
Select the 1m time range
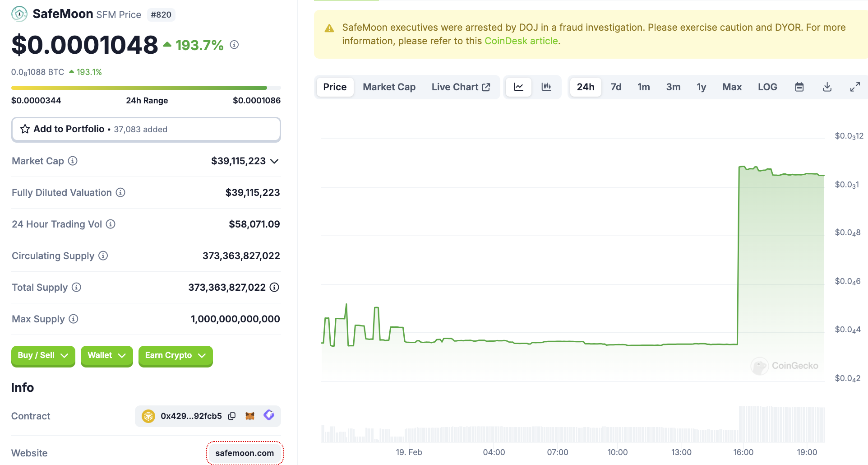tap(644, 87)
